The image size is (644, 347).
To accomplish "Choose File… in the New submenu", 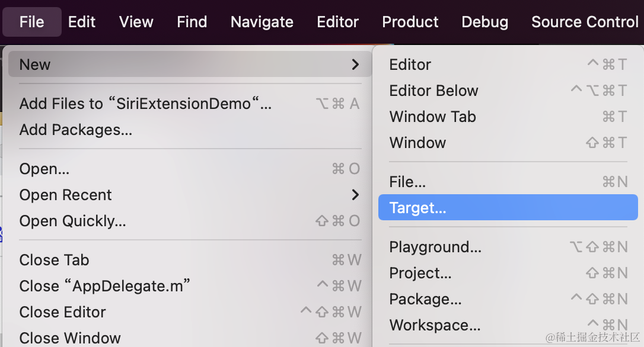I will pos(407,182).
